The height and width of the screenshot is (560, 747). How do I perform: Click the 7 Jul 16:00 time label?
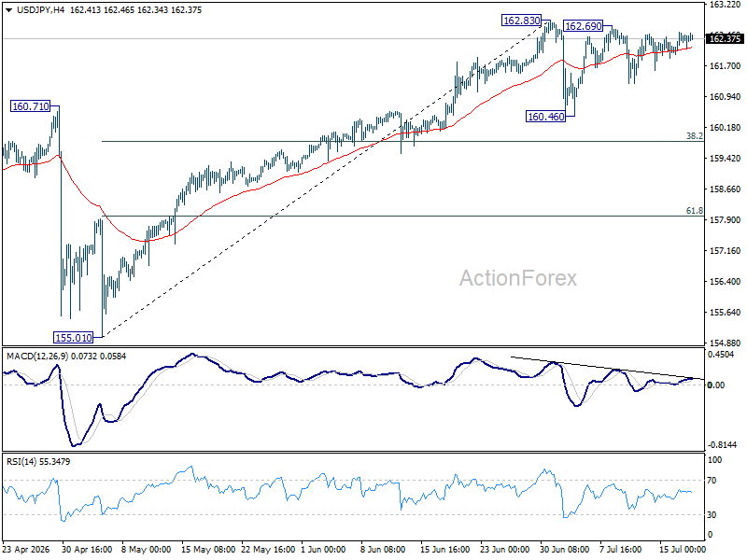pyautogui.click(x=620, y=550)
